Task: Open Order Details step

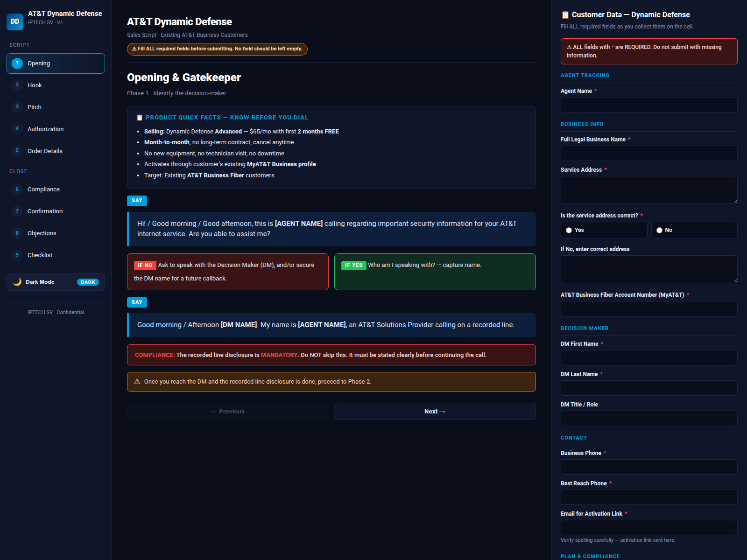Action: [56, 151]
